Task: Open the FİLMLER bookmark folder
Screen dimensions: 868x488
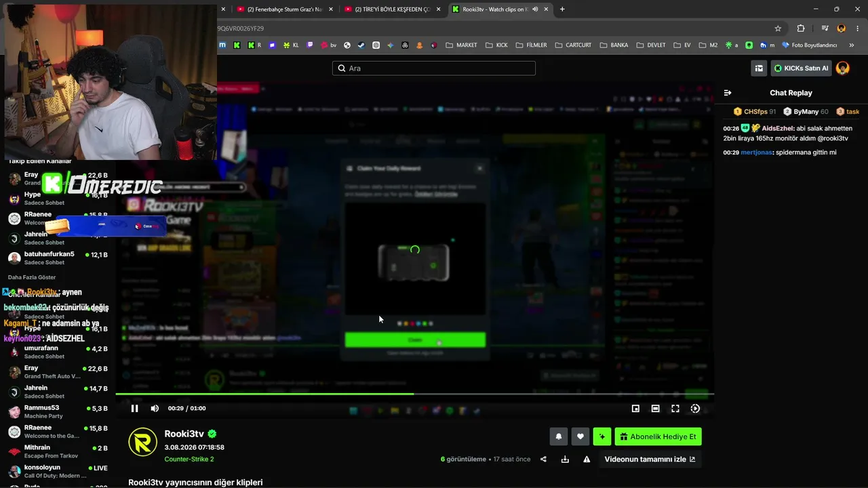Action: 530,45
